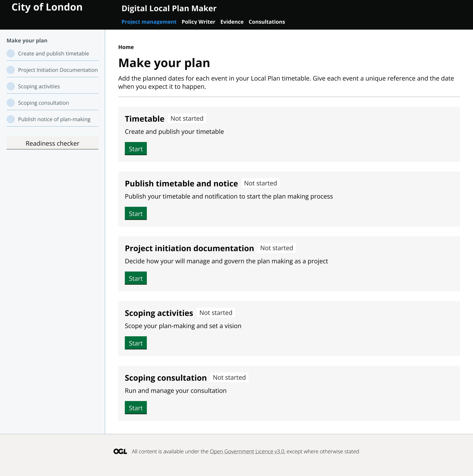Image resolution: width=473 pixels, height=476 pixels.
Task: Click the Home breadcrumb link
Action: pyautogui.click(x=126, y=47)
